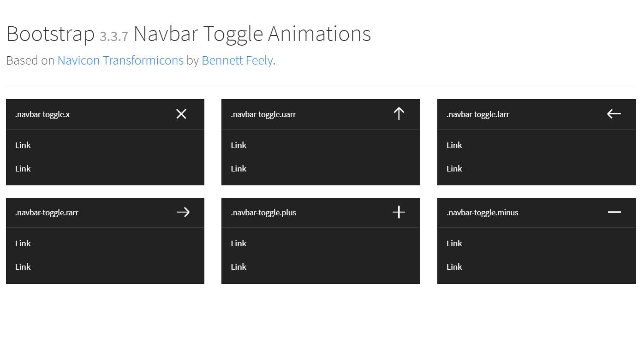Select the second Link in the .x navbar
Image resolution: width=644 pixels, height=355 pixels.
tap(23, 168)
